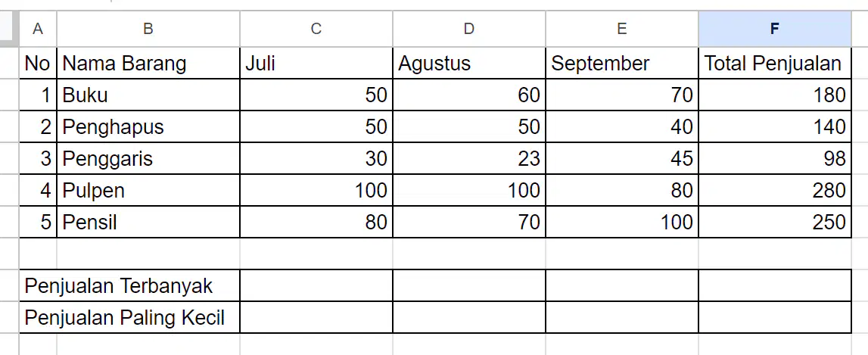The image size is (868, 355).
Task: Click the Buku cell
Action: pos(148,95)
